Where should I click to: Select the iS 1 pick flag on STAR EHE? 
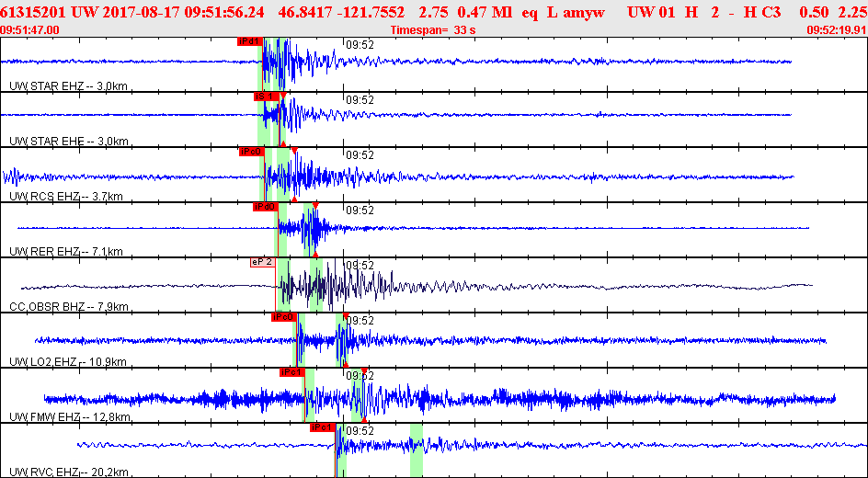pos(266,97)
